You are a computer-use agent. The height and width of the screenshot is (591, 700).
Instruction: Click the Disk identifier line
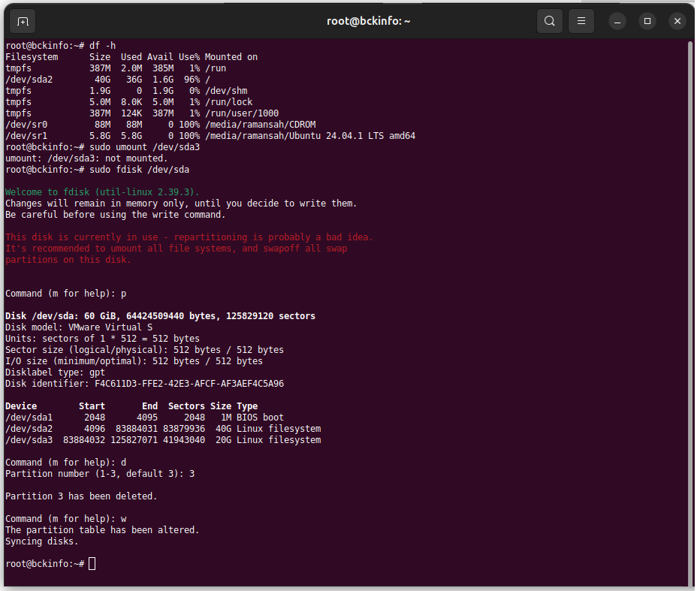pyautogui.click(x=145, y=384)
